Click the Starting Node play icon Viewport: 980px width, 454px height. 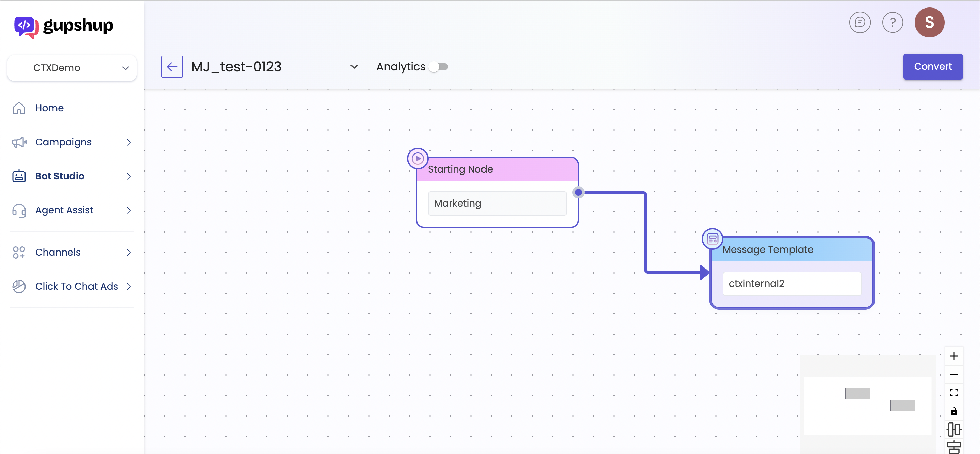417,158
